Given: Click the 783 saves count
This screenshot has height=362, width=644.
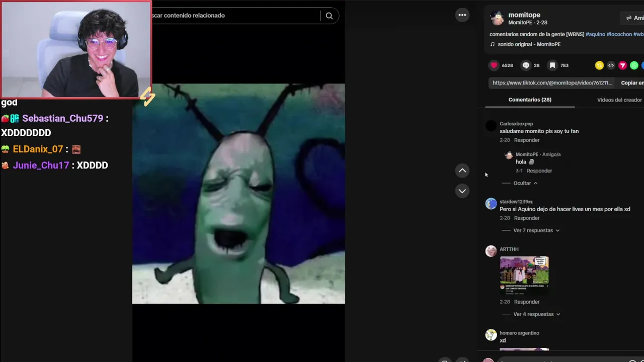Looking at the screenshot, I should tap(565, 65).
